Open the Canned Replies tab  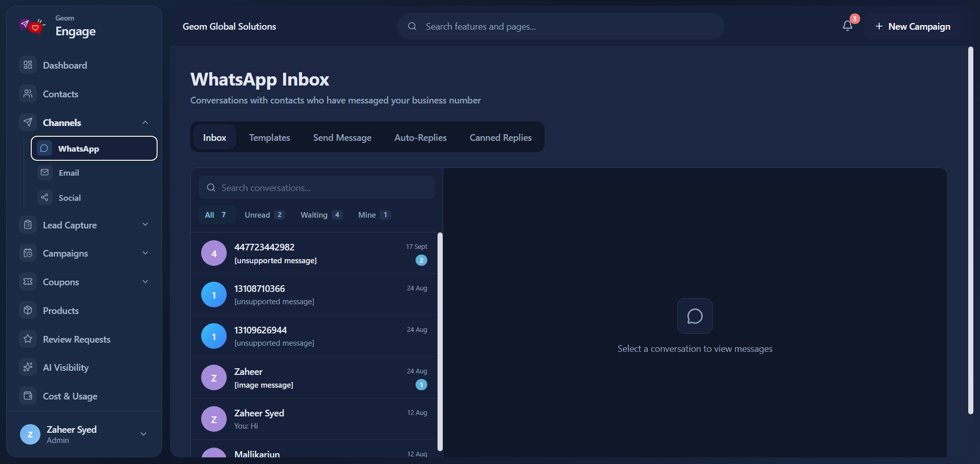(x=500, y=137)
